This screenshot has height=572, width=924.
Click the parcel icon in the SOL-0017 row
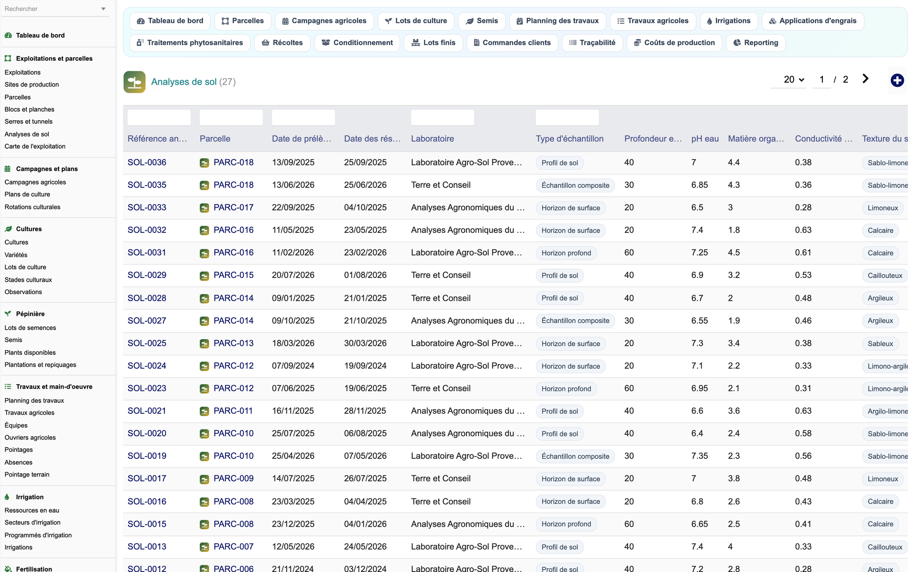204,479
